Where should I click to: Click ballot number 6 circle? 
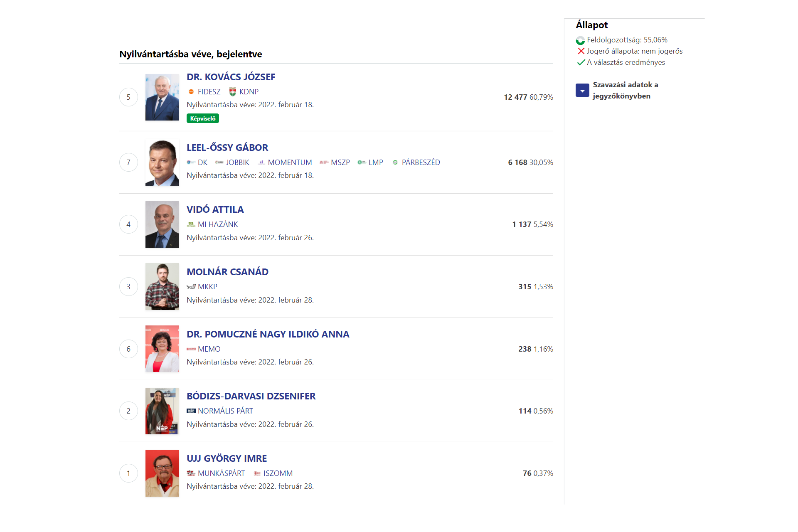point(128,349)
